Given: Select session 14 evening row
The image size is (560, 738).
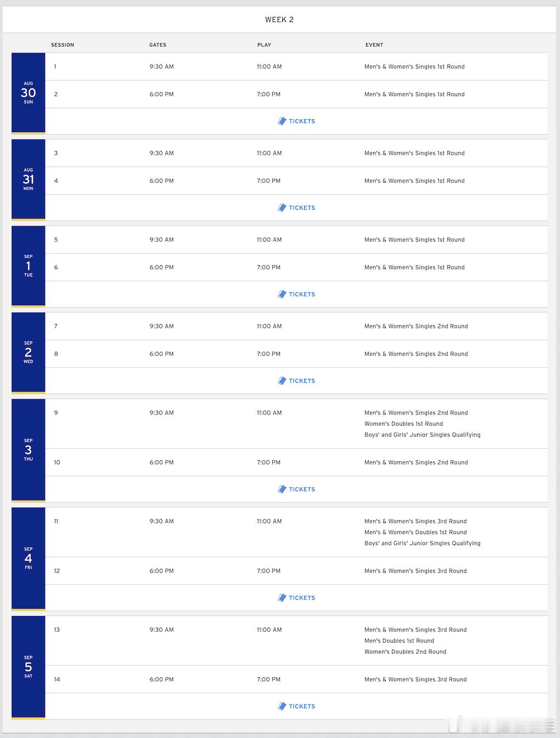Looking at the screenshot, I should [x=296, y=679].
